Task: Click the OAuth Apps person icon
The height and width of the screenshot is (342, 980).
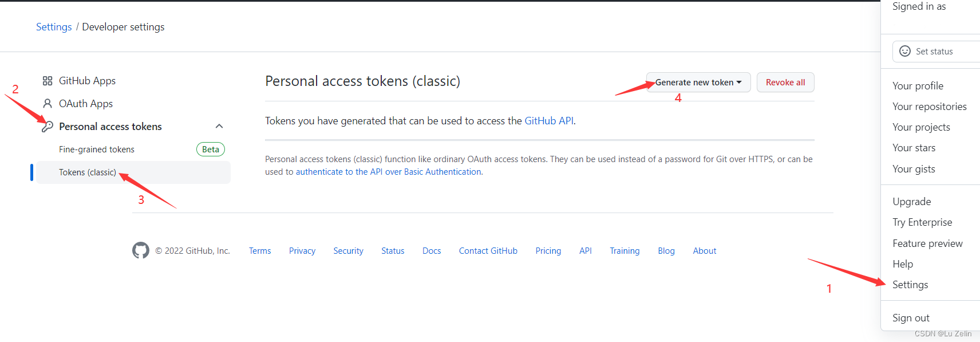Action: 48,104
